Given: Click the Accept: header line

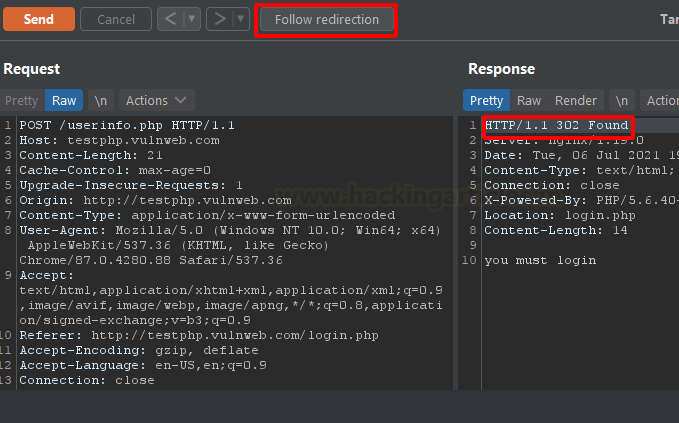Looking at the screenshot, I should click(x=46, y=275).
